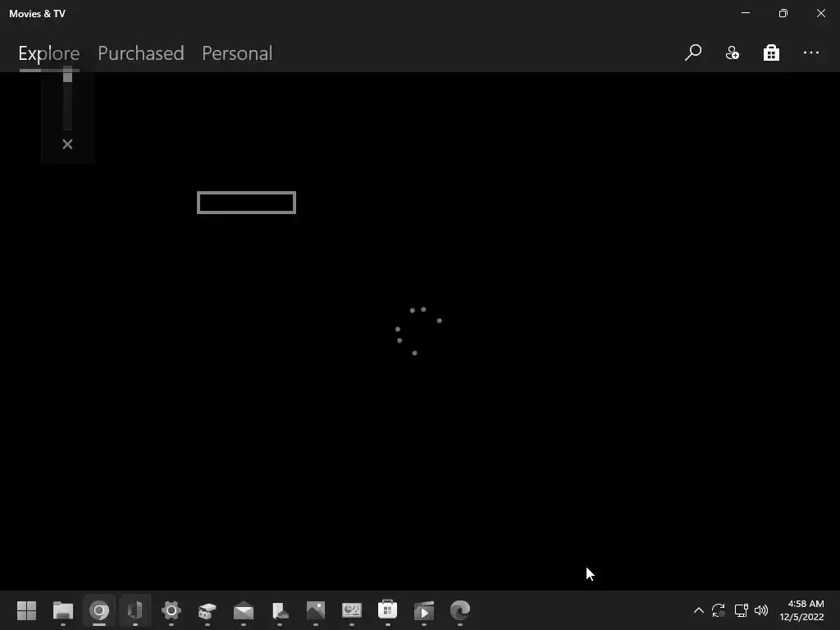Click the Movies & TV taskbar icon
This screenshot has height=630, width=840.
[x=424, y=610]
